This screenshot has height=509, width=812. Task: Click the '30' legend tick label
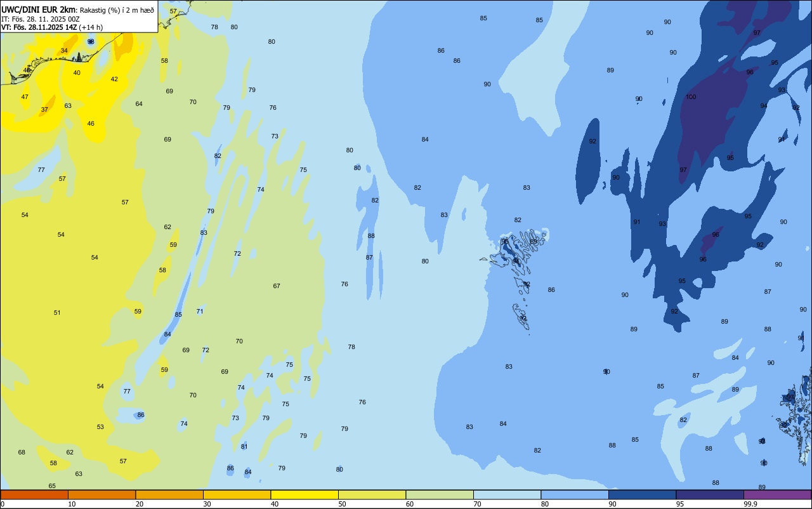click(207, 504)
